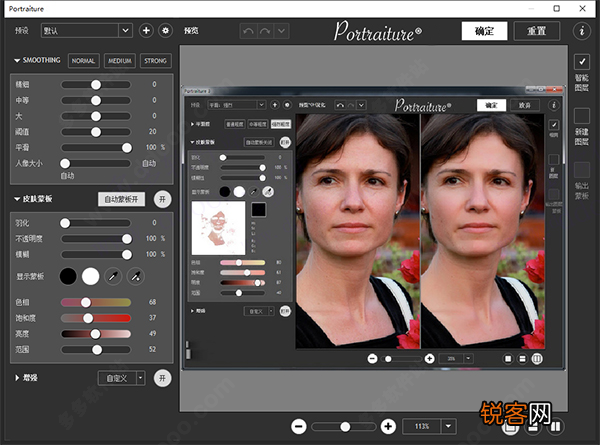Viewport: 600px width, 445px height.
Task: Open the preset dropdown list
Action: (x=126, y=31)
